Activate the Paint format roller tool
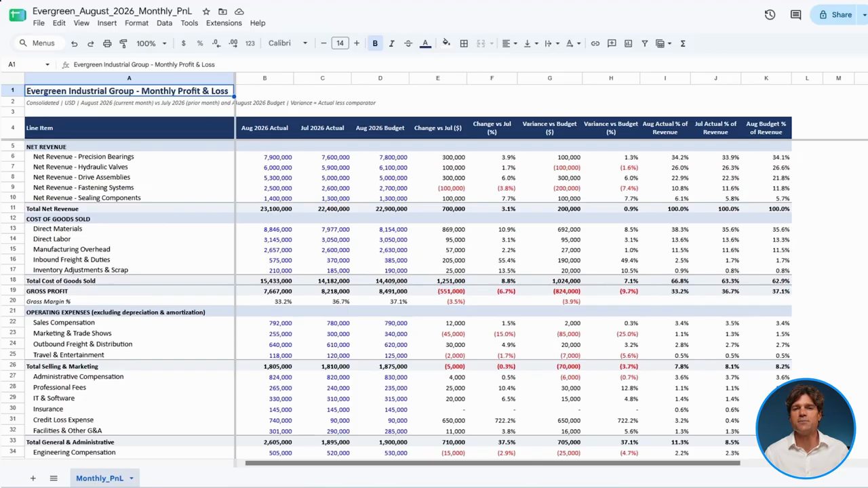Image resolution: width=868 pixels, height=488 pixels. tap(123, 43)
